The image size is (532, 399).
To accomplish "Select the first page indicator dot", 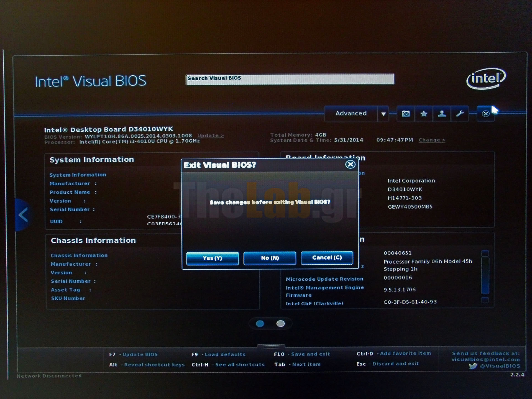I will tap(260, 324).
